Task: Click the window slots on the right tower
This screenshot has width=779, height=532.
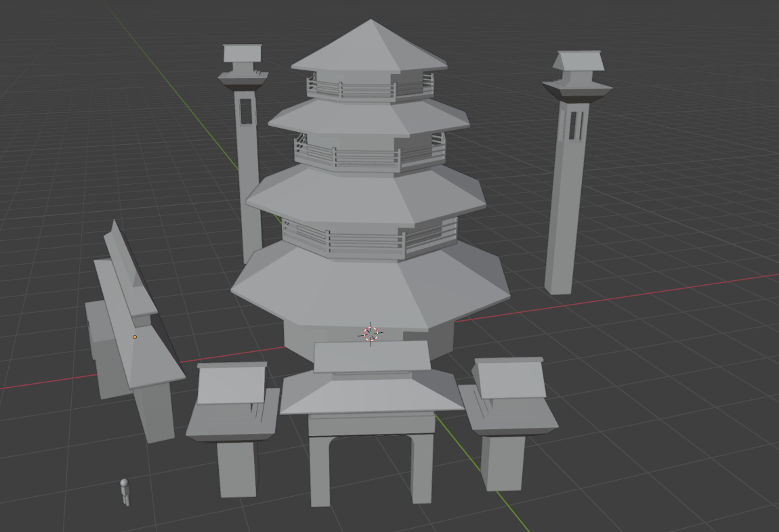Action: pyautogui.click(x=576, y=126)
